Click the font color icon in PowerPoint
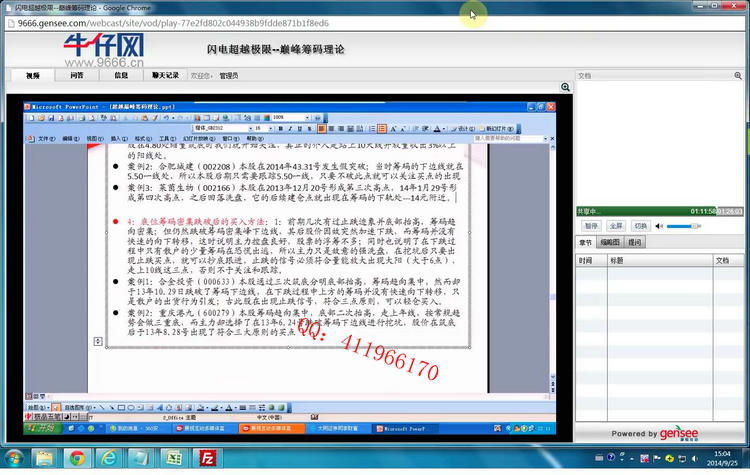The image size is (750, 475). 437,129
